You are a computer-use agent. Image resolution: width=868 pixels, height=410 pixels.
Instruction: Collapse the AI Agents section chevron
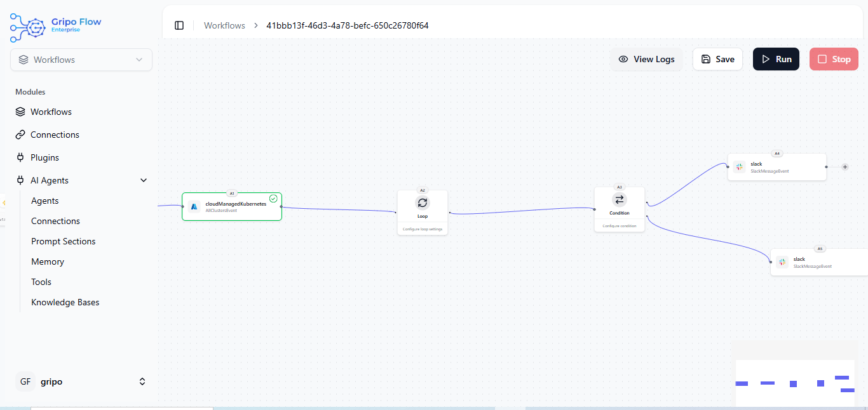[x=143, y=180]
